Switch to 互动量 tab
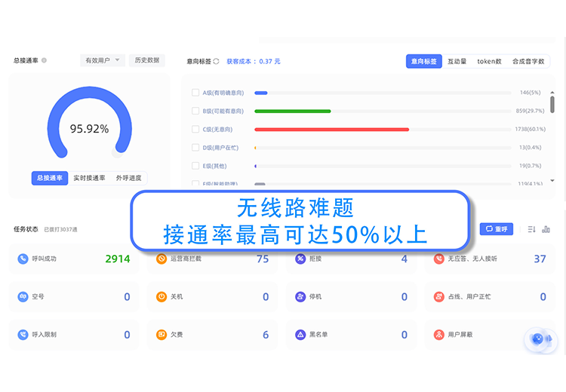This screenshot has width=566, height=392. click(x=457, y=61)
